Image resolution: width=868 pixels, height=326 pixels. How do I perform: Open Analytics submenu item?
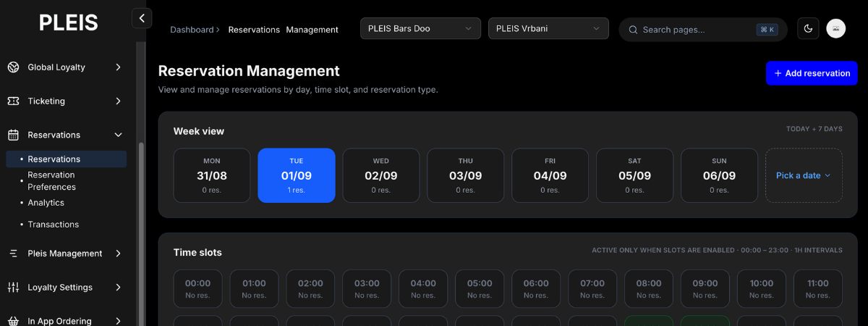tap(67, 203)
